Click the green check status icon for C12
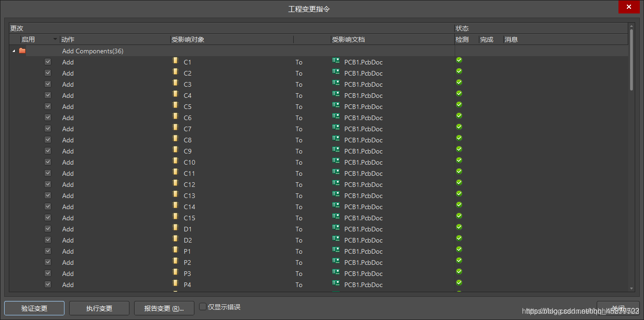Image resolution: width=644 pixels, height=320 pixels. coord(459,182)
